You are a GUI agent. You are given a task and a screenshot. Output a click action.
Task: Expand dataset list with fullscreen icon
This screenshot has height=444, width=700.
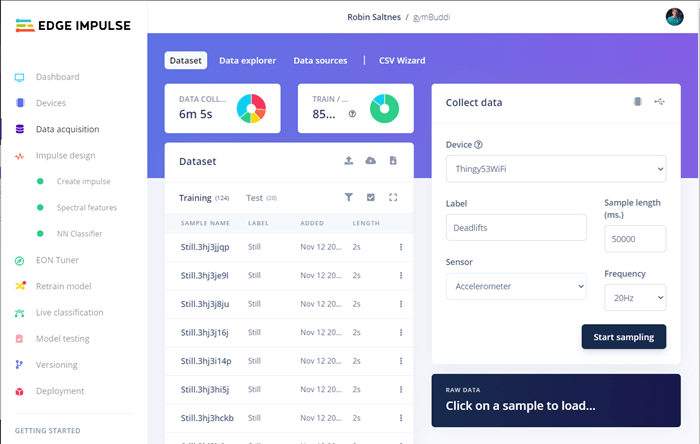393,198
